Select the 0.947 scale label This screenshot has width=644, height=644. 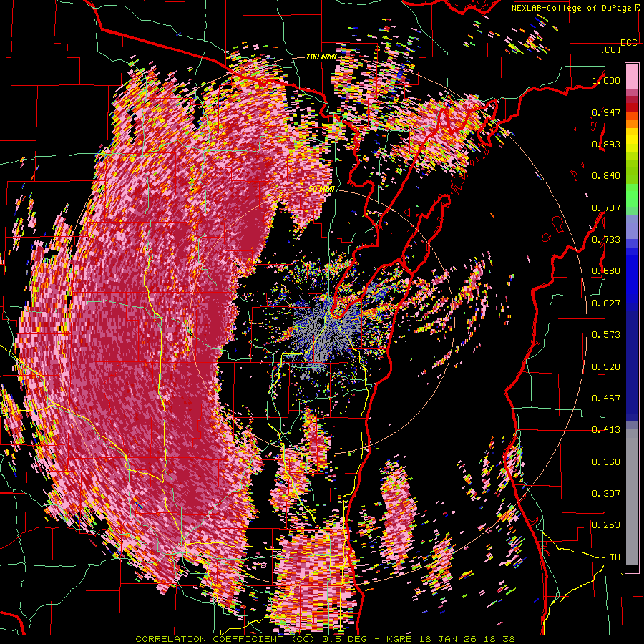tap(606, 112)
